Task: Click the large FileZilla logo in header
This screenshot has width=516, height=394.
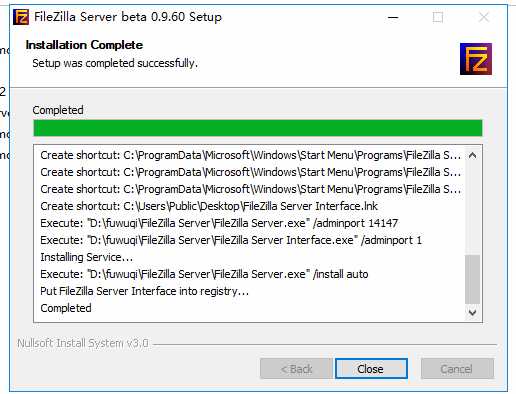Action: 476,59
